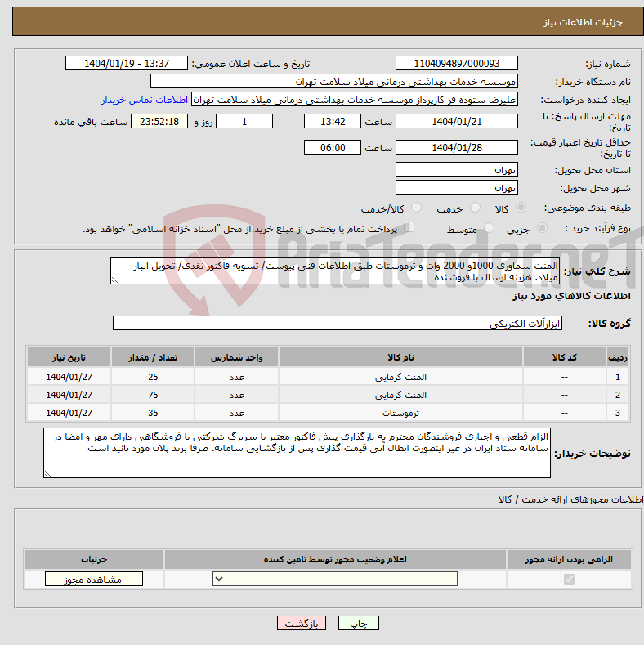Click the remaining days field showing 1
This screenshot has height=645, width=644.
click(x=244, y=121)
